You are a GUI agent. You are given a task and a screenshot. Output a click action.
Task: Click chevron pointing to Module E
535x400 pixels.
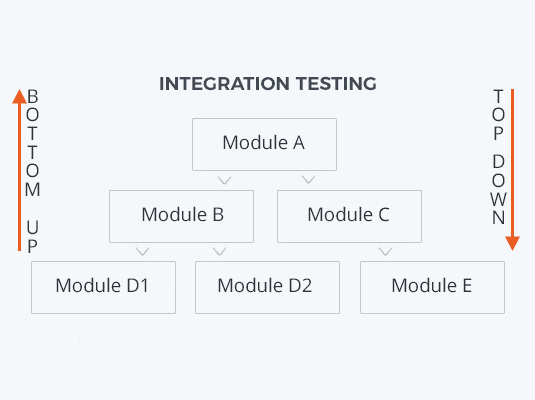(386, 252)
